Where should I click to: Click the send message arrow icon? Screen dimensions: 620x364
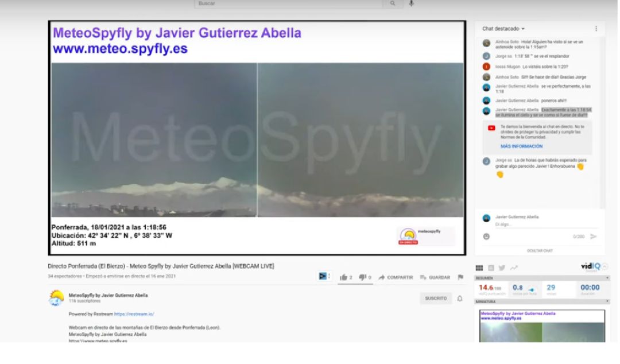click(593, 236)
